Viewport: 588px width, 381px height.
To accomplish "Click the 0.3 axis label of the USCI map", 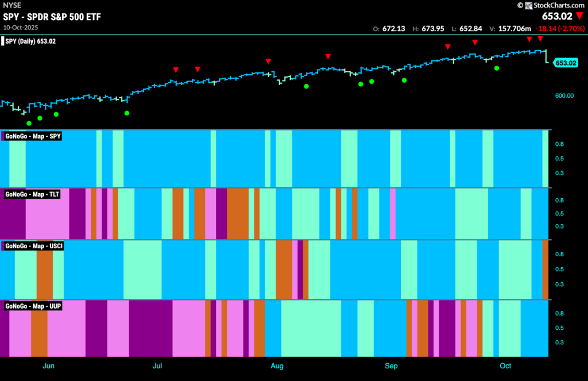I will [x=559, y=284].
